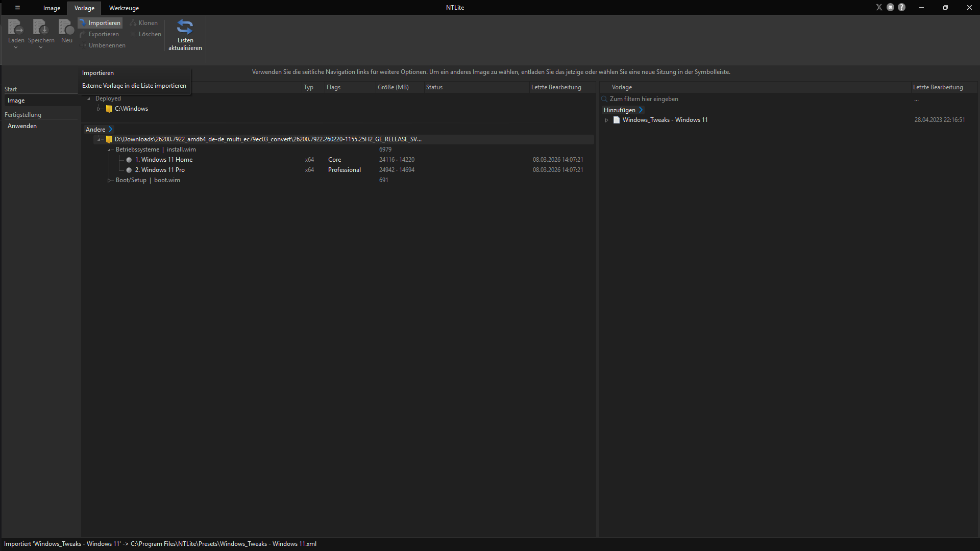The height and width of the screenshot is (551, 980).
Task: Sort list by Größe (MB) column header
Action: (x=393, y=87)
